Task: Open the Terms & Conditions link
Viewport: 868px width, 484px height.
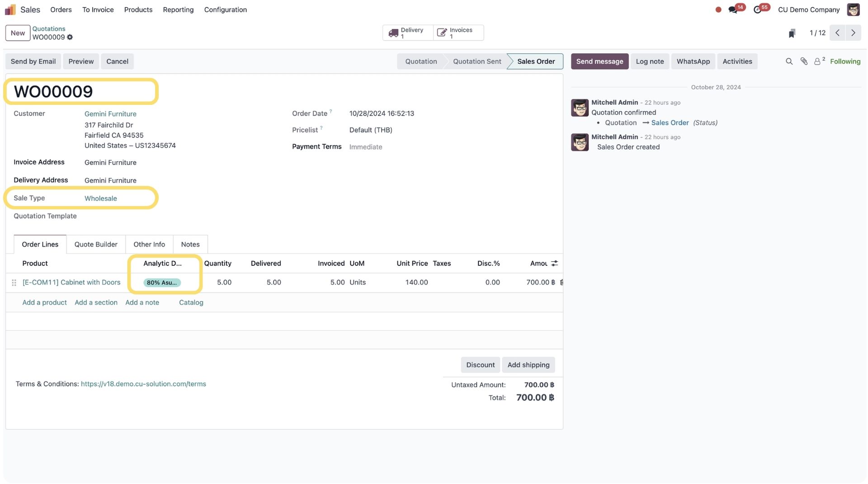Action: point(143,384)
